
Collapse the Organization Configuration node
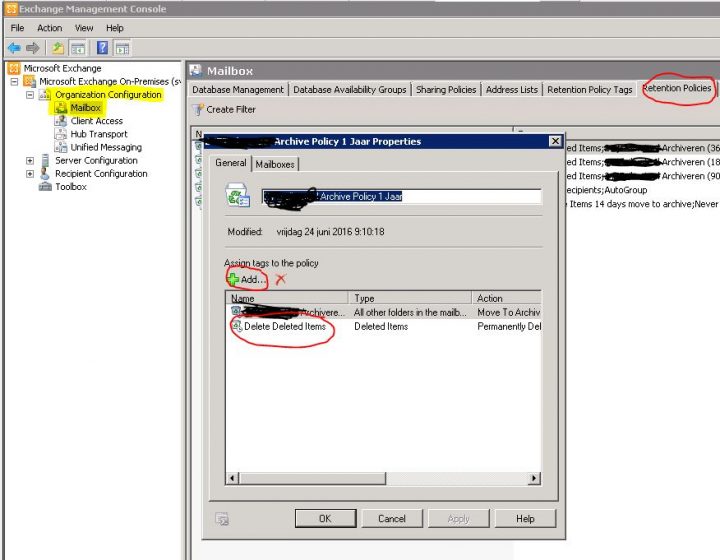[30, 95]
